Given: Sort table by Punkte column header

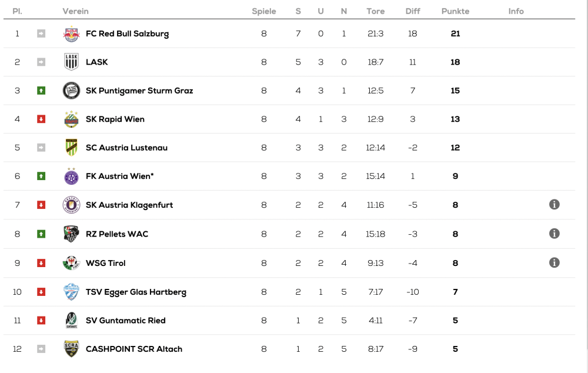Looking at the screenshot, I should pyautogui.click(x=455, y=11).
